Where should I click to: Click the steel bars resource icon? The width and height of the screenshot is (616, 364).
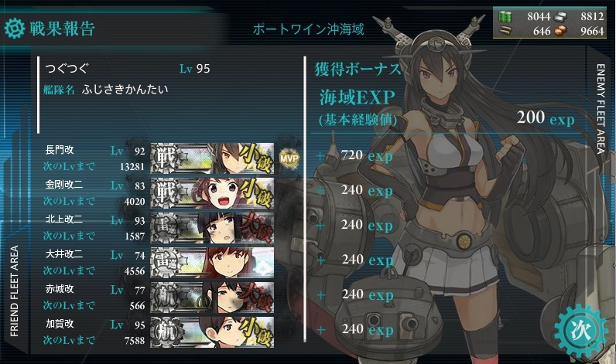(560, 16)
